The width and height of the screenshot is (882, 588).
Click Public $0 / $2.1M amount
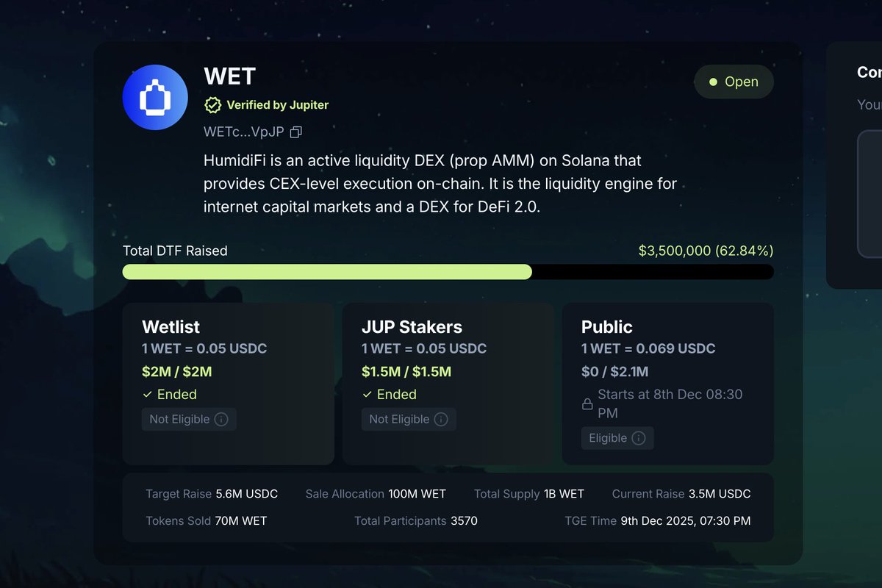pyautogui.click(x=615, y=372)
